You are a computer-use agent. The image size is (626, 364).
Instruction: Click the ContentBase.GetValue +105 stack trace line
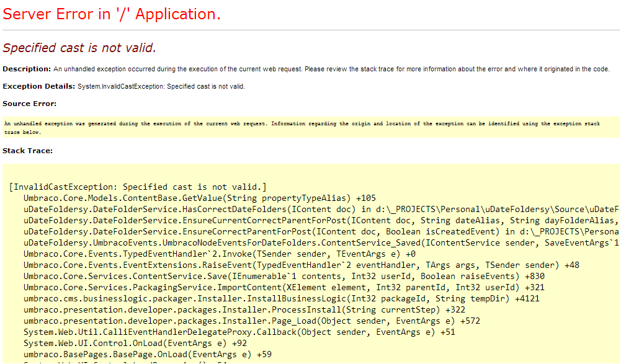(x=200, y=198)
